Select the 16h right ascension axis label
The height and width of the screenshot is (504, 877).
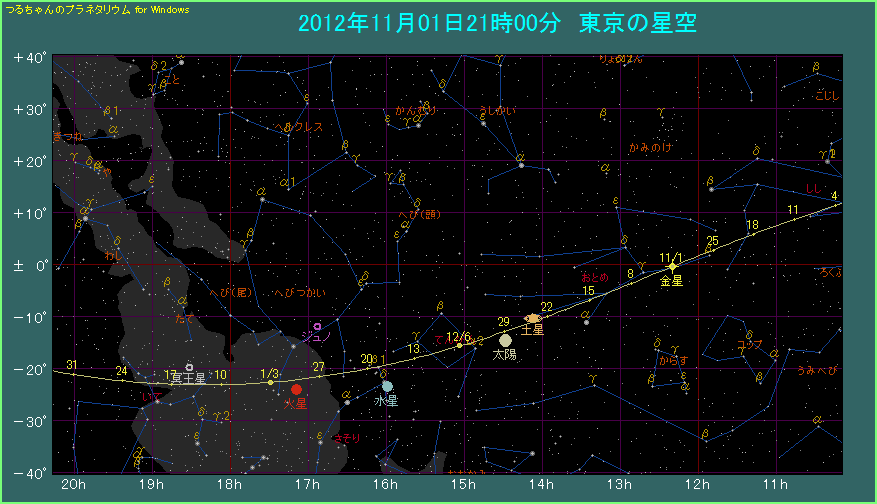pyautogui.click(x=385, y=485)
